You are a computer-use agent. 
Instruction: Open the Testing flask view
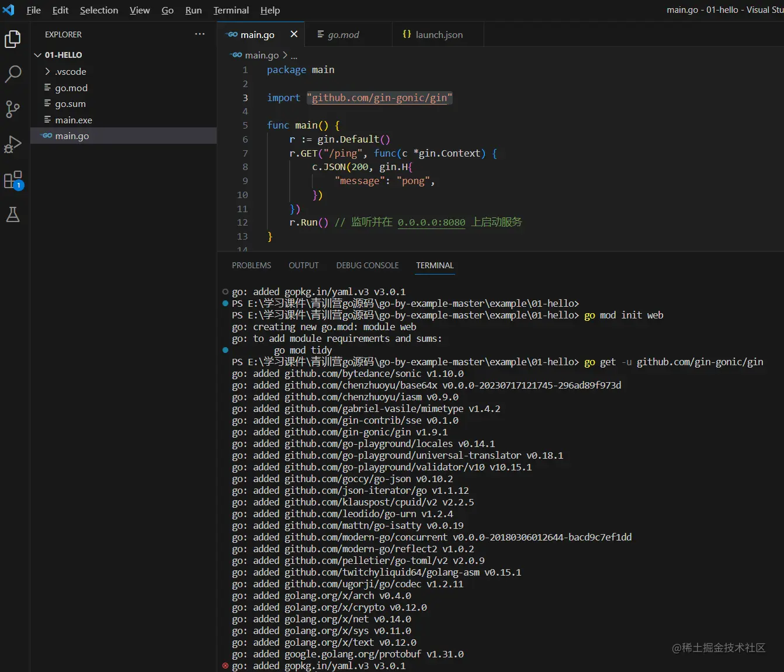tap(13, 214)
